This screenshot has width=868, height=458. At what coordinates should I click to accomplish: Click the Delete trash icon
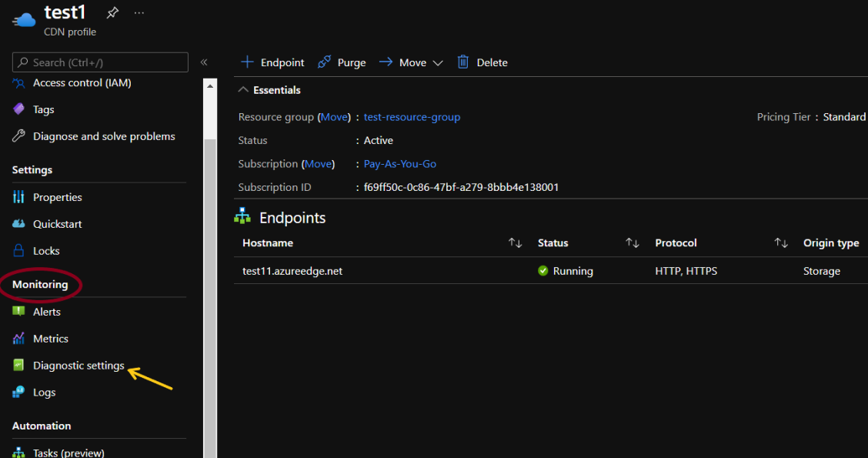click(x=463, y=62)
